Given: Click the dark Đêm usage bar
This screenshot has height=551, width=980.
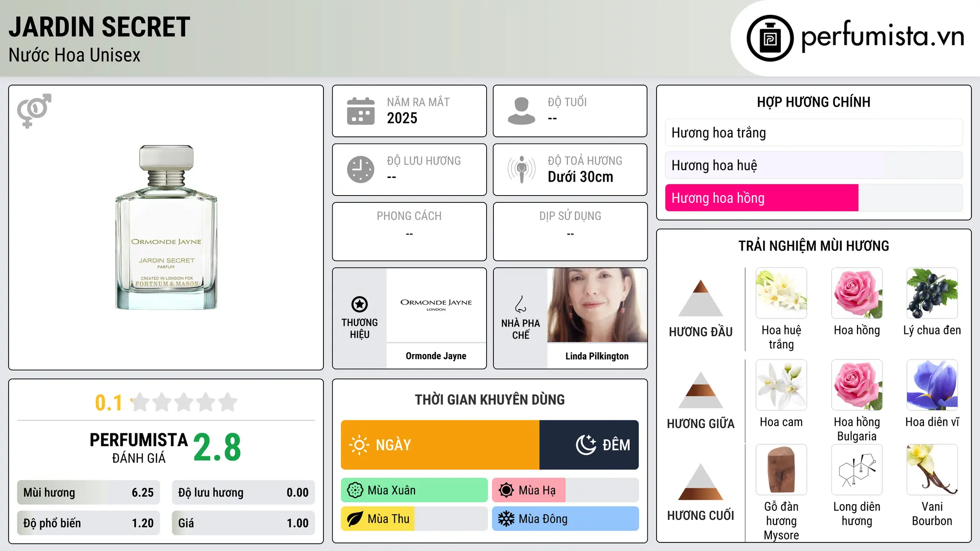Looking at the screenshot, I should pyautogui.click(x=589, y=445).
